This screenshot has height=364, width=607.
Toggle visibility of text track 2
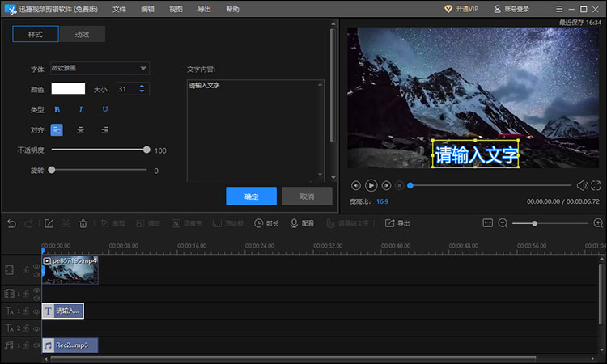36,328
